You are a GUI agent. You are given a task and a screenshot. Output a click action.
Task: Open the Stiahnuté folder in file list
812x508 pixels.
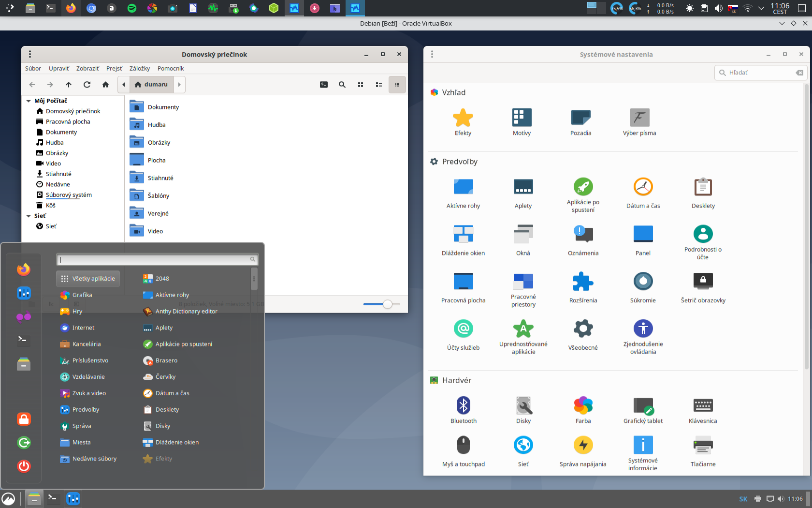click(151, 178)
